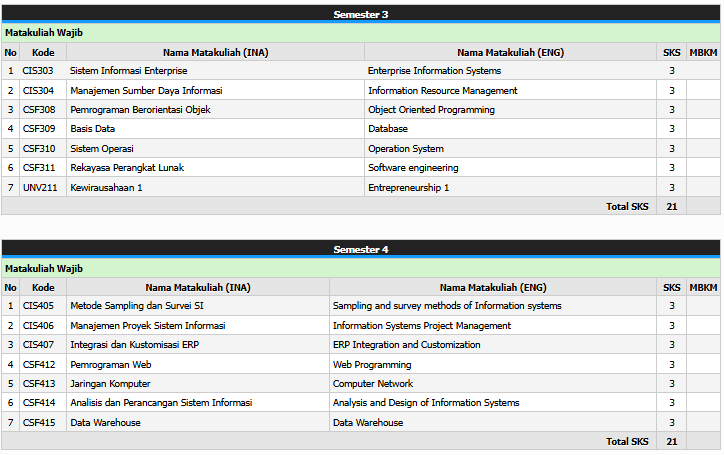Click course code CSF308
Screen dimensions: 724x455
[38, 110]
